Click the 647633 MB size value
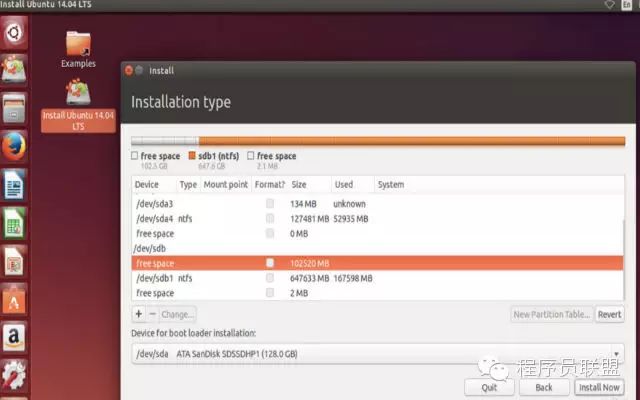This screenshot has height=400, width=640. 309,278
